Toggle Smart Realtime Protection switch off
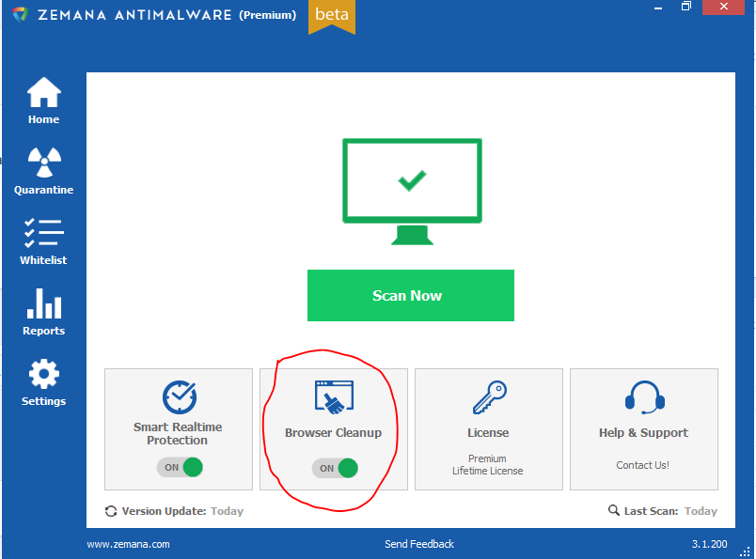This screenshot has height=559, width=756. click(180, 468)
